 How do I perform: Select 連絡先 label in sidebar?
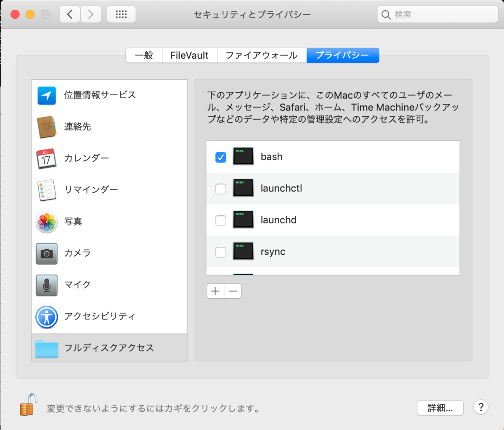click(77, 126)
